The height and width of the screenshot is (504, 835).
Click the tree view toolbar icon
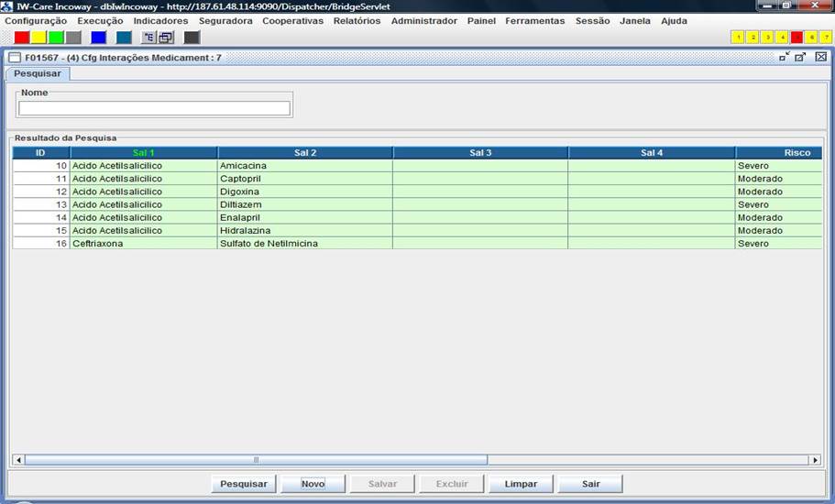pyautogui.click(x=148, y=38)
